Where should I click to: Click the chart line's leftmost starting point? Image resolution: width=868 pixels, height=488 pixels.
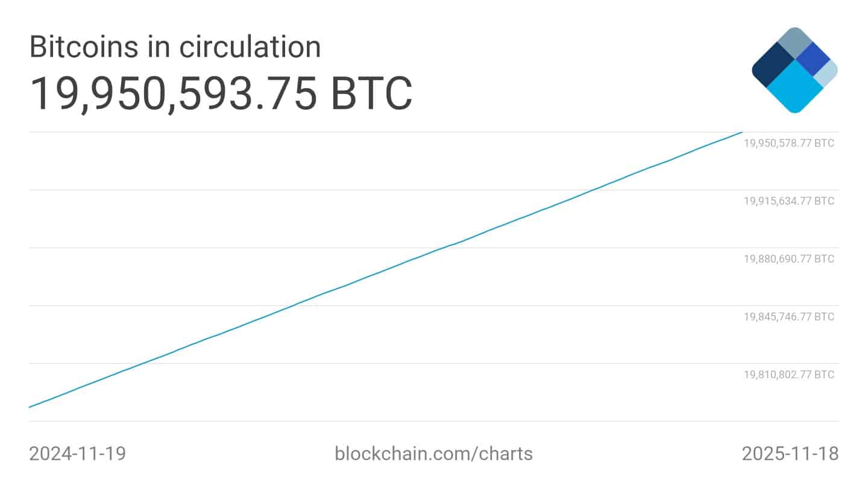(x=30, y=407)
